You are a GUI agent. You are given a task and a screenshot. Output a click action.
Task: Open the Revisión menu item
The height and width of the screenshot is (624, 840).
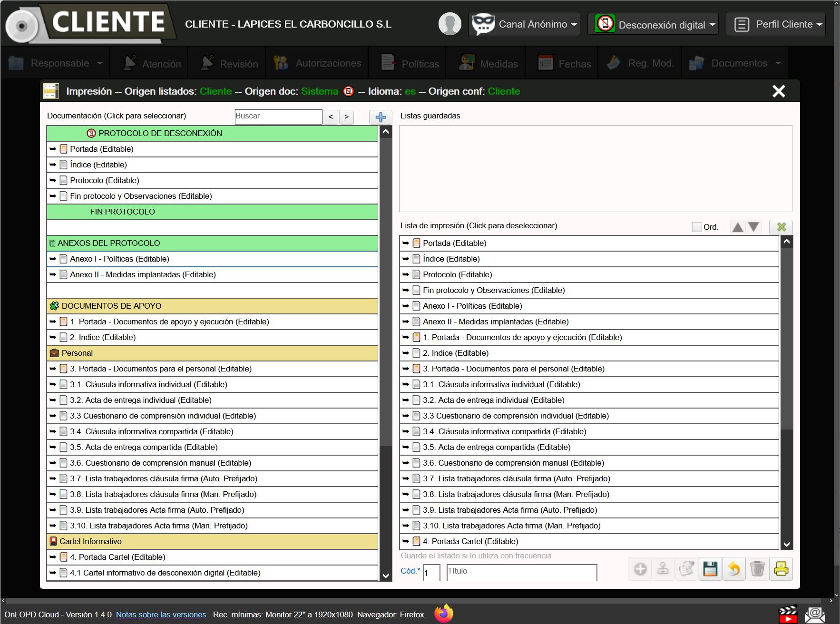[x=230, y=63]
